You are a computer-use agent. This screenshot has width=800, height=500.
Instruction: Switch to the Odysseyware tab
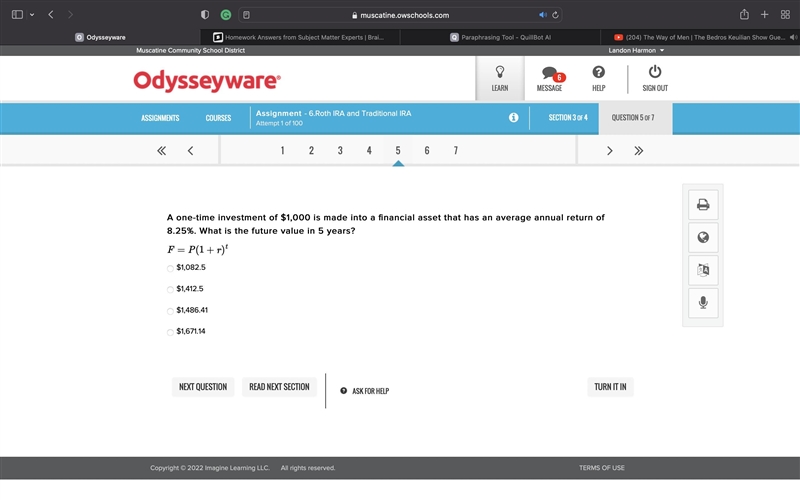[x=100, y=37]
